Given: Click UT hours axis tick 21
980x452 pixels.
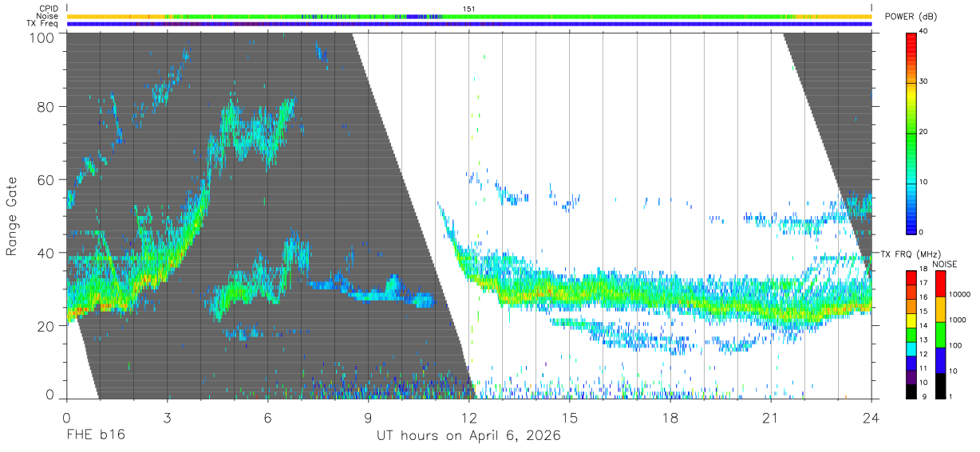Looking at the screenshot, I should 771,418.
